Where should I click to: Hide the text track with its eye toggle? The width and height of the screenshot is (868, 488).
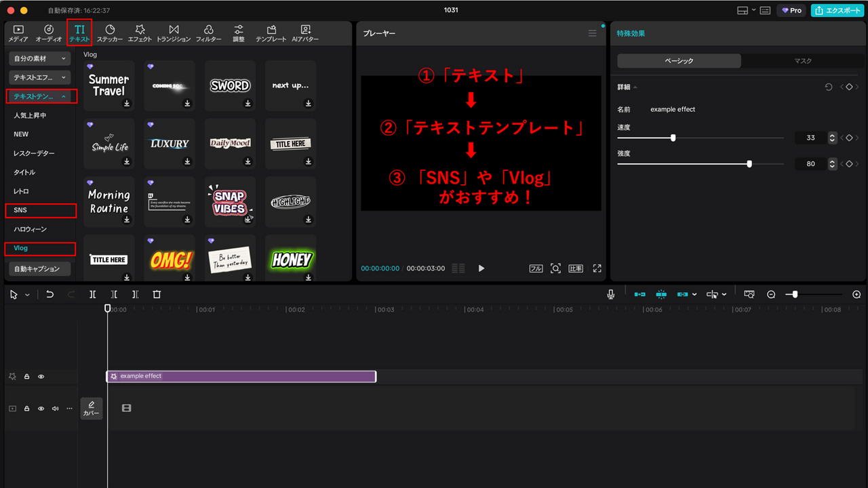click(41, 376)
